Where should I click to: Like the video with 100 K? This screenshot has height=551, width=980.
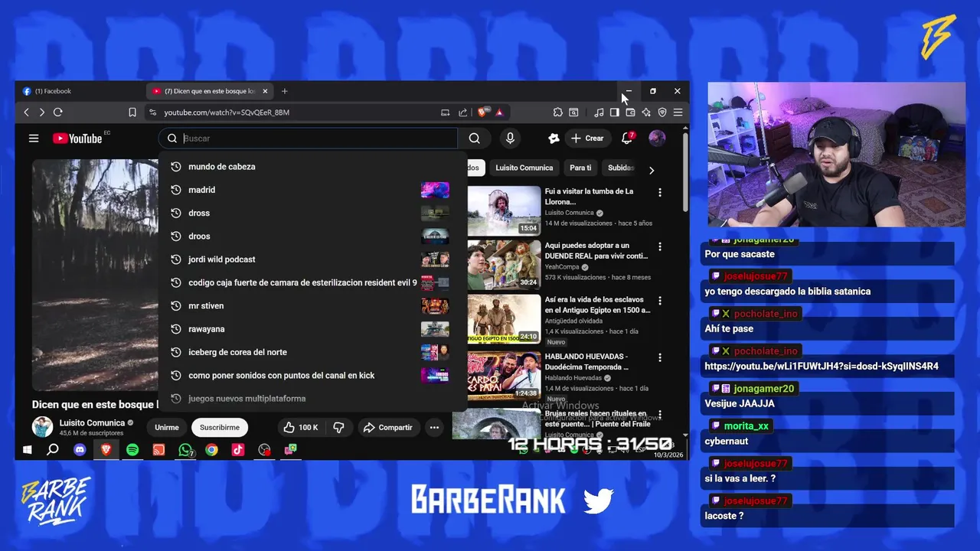301,428
